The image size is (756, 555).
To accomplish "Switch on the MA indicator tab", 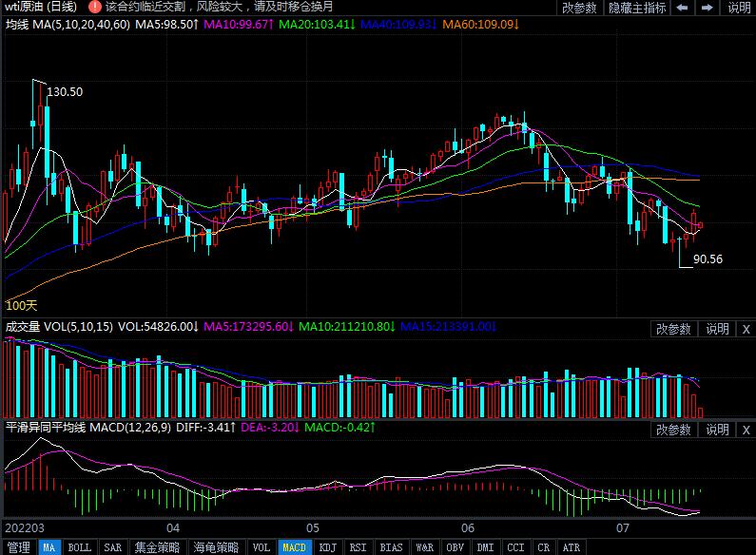I will point(48,547).
